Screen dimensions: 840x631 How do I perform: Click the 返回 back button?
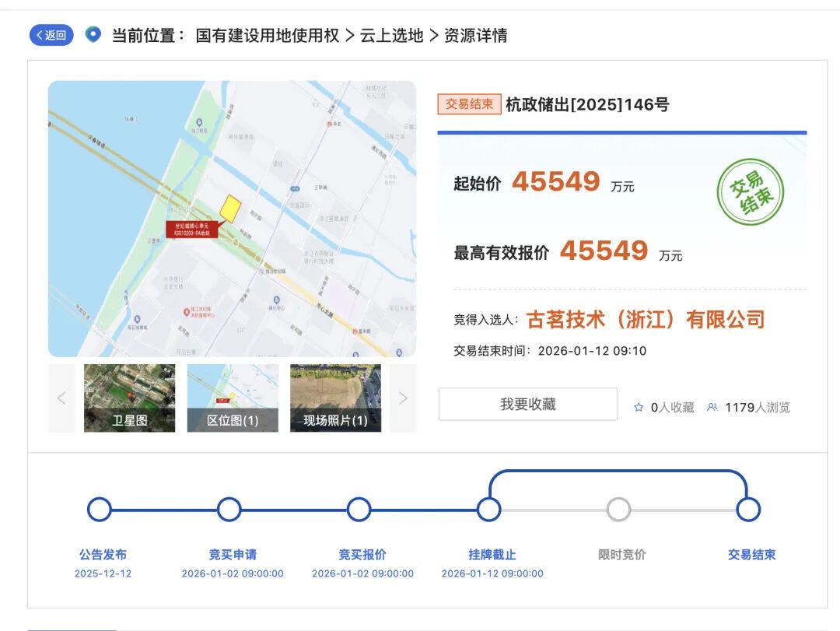tap(51, 35)
